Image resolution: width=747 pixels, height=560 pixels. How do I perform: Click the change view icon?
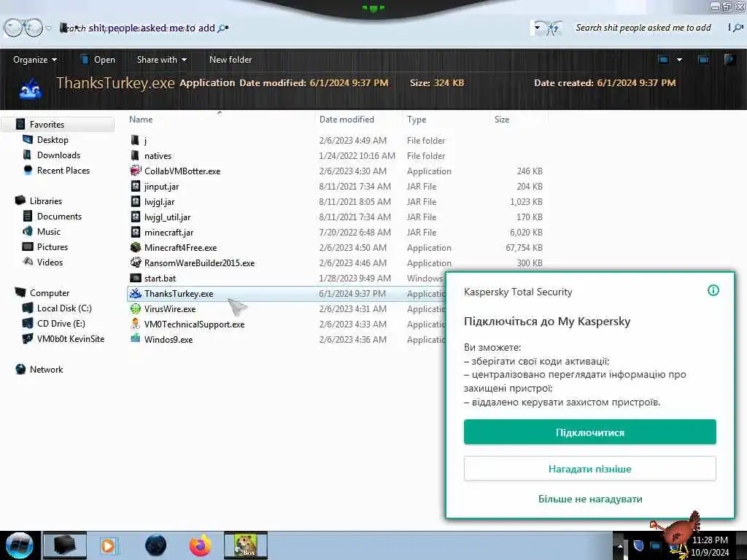[663, 60]
